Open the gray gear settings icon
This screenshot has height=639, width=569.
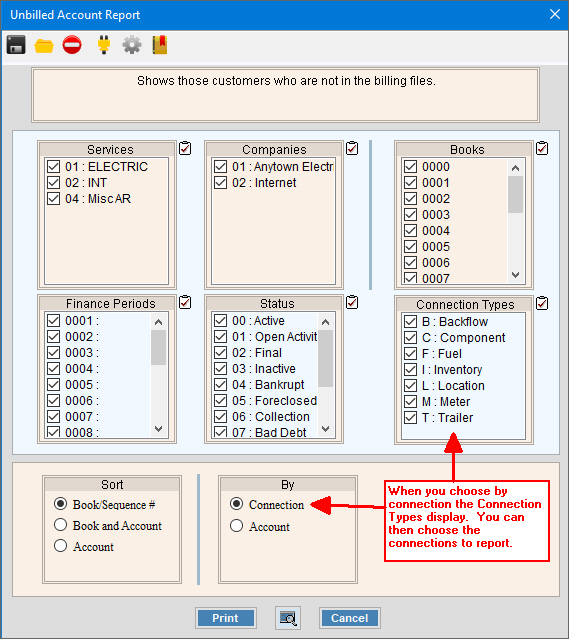pos(132,45)
